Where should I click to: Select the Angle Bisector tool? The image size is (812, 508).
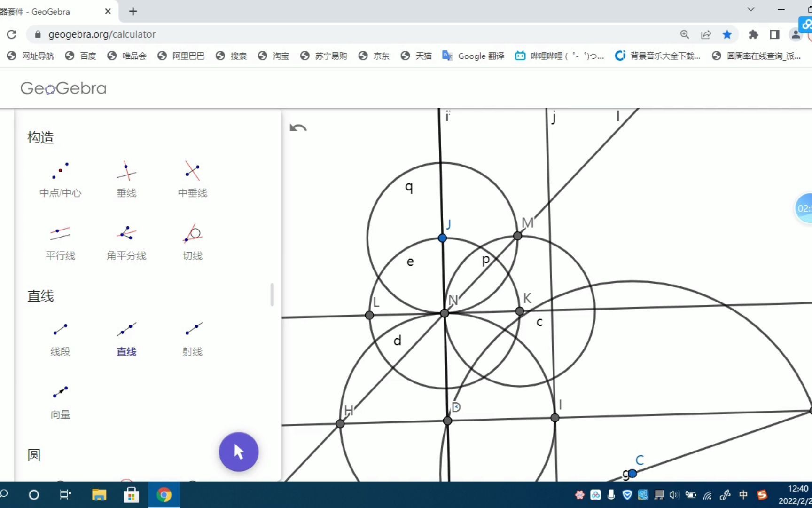[126, 243]
